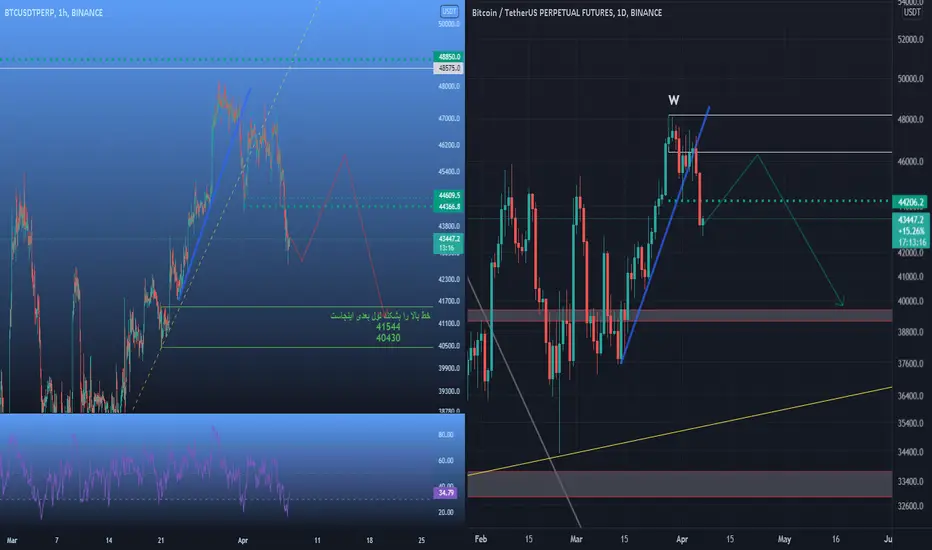
Task: Select the green Persian text note
Action: click(x=380, y=316)
